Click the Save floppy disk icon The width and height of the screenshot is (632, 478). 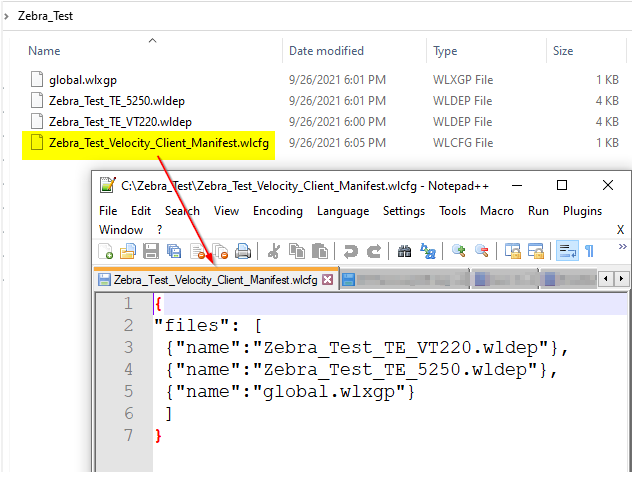tap(151, 251)
